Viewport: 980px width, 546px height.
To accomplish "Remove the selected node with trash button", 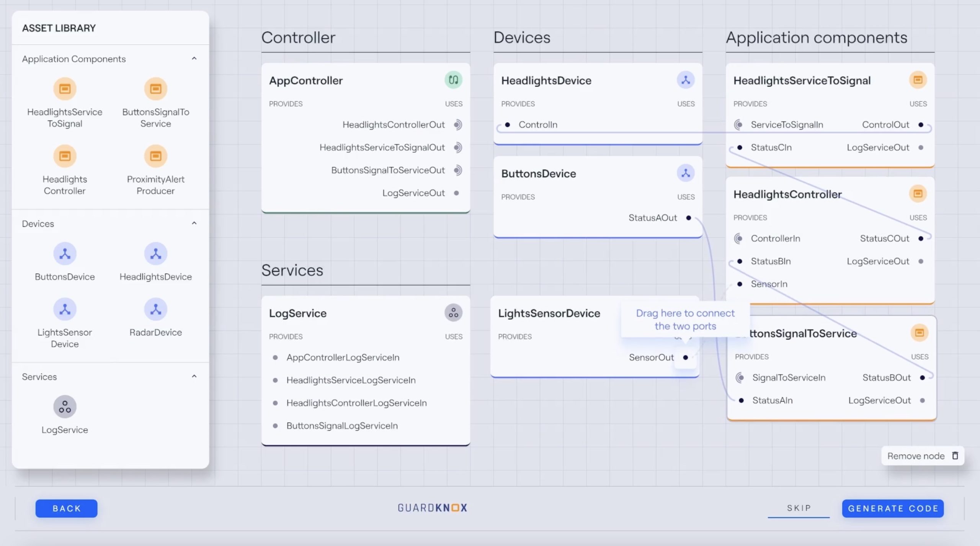I will pos(923,456).
